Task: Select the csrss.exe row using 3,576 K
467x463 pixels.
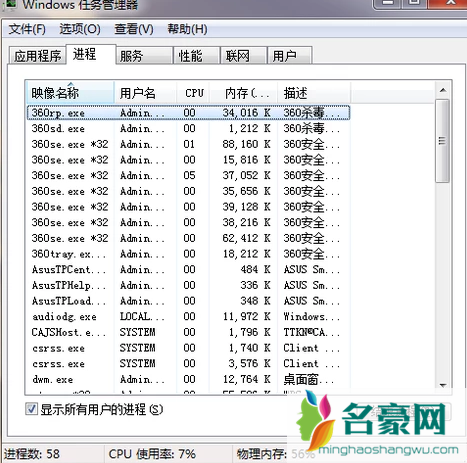Action: click(188, 363)
